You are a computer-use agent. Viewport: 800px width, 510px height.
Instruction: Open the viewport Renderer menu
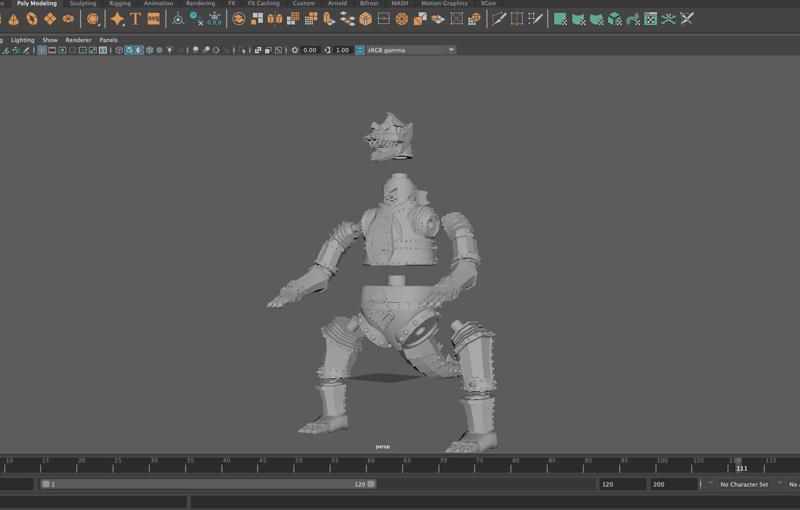point(78,40)
